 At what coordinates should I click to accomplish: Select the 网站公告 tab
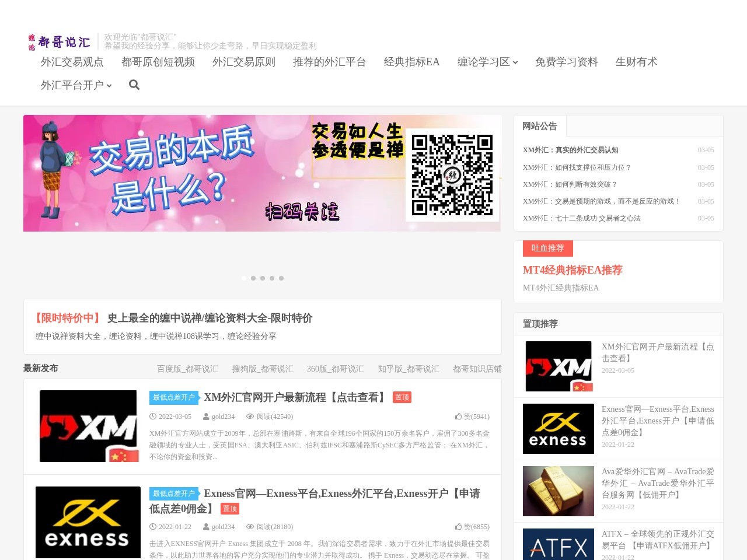540,126
